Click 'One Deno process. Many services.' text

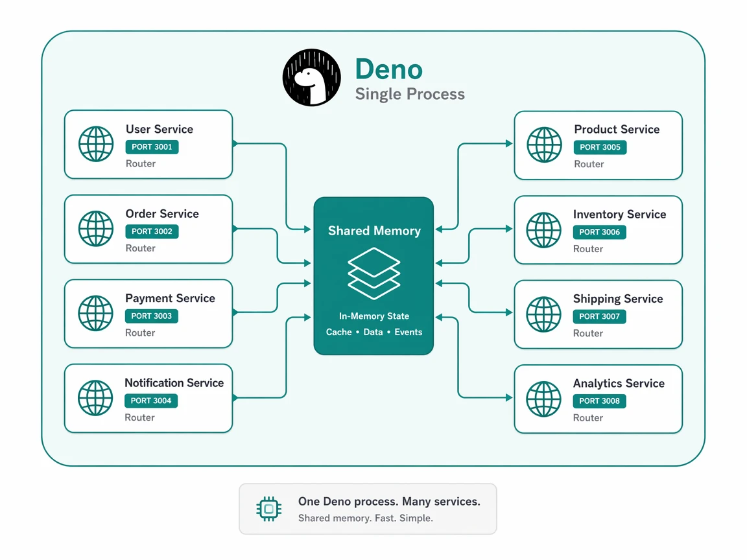(x=389, y=502)
